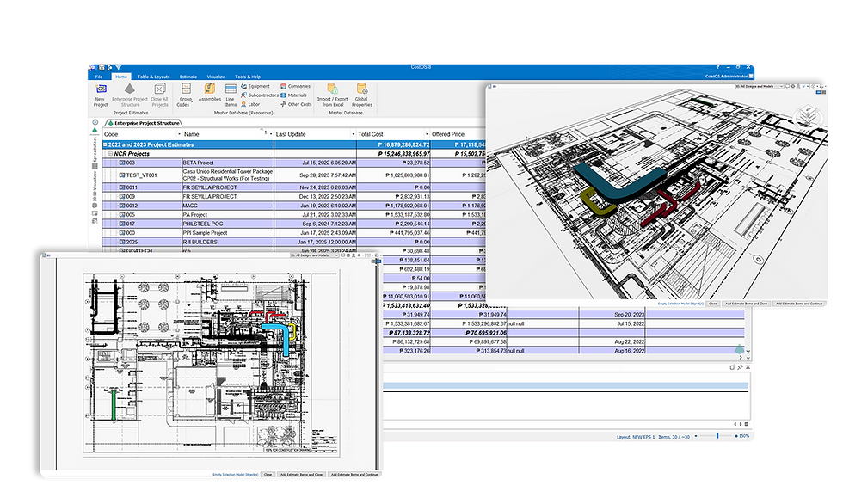Click project code 0011
This screenshot has height=504, width=843.
pyautogui.click(x=132, y=187)
